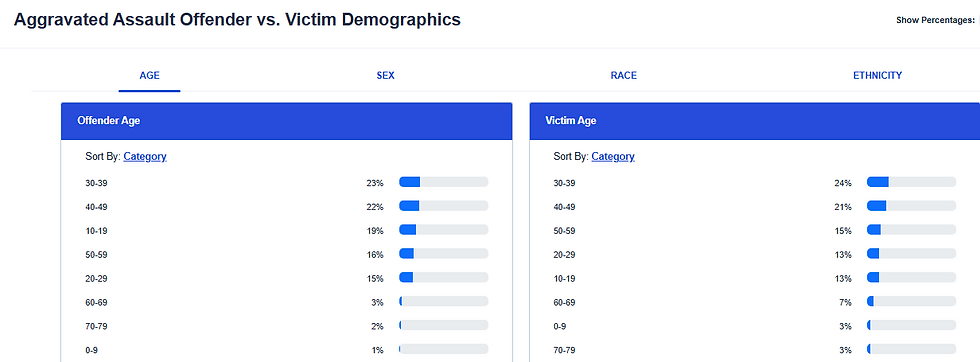Click victim 40-49 bar showing 21%
The width and height of the screenshot is (980, 362).
click(911, 206)
